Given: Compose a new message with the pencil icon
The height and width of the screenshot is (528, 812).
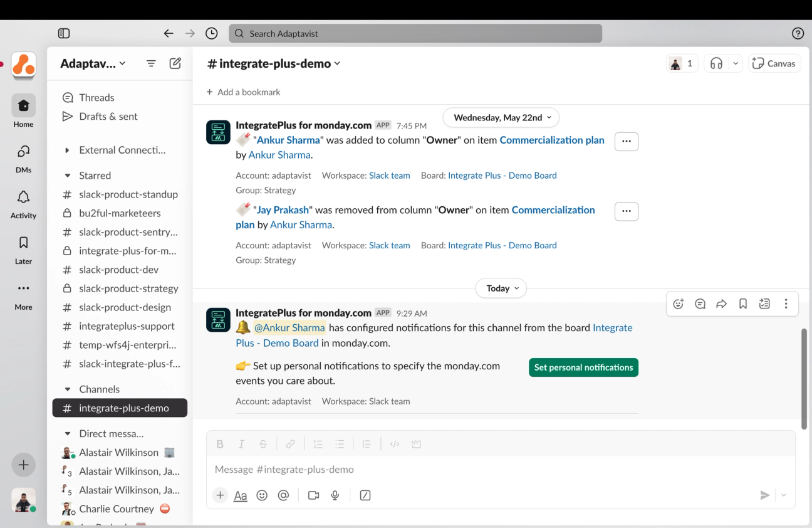Looking at the screenshot, I should (175, 63).
